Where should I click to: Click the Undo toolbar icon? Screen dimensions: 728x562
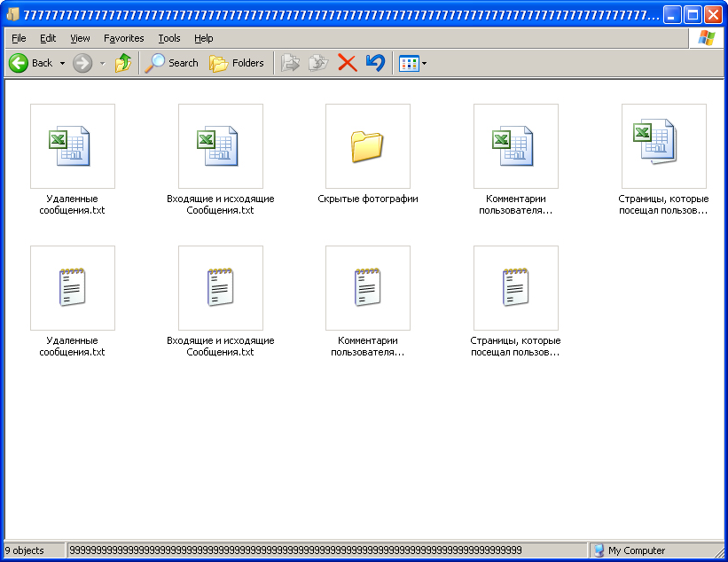click(x=375, y=63)
